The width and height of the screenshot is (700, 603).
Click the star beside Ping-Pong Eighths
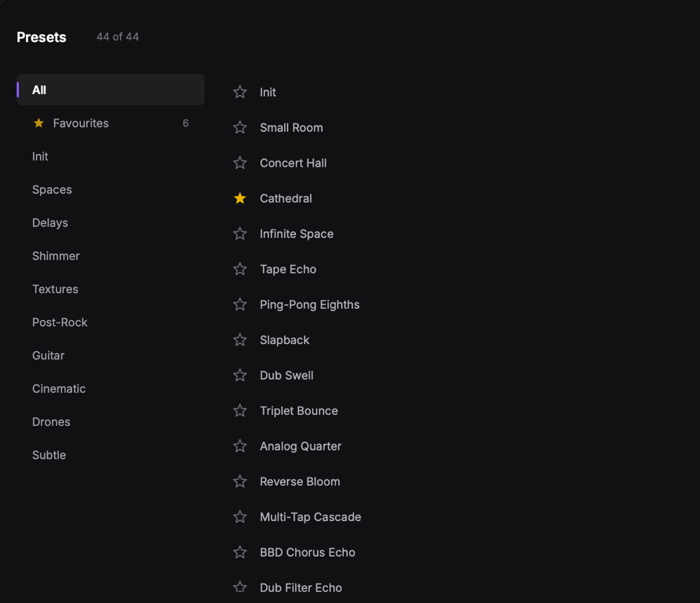point(239,304)
